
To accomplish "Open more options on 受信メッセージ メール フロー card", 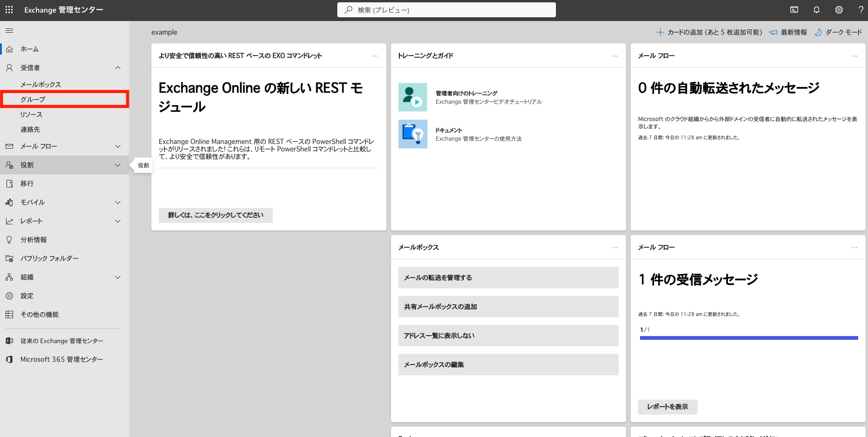I will [854, 248].
